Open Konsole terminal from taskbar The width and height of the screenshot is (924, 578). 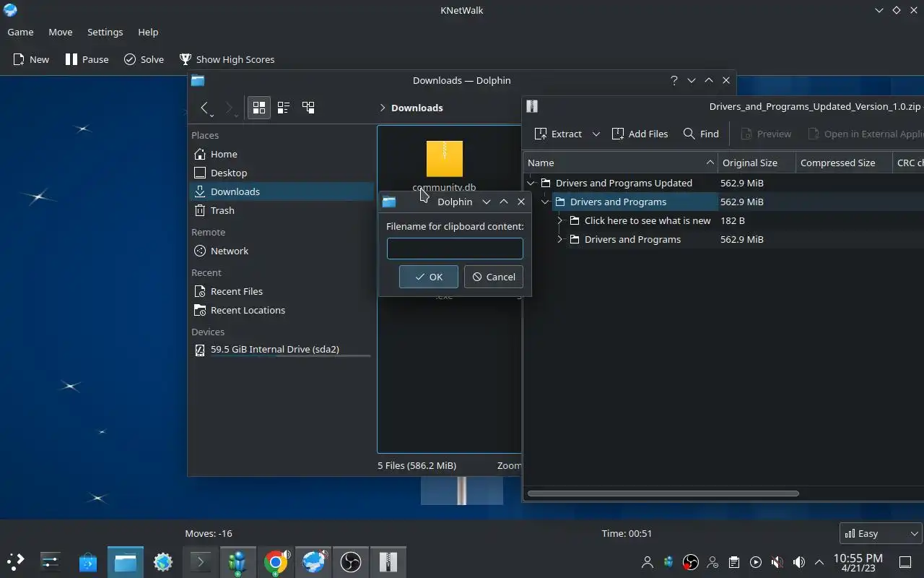coord(200,561)
